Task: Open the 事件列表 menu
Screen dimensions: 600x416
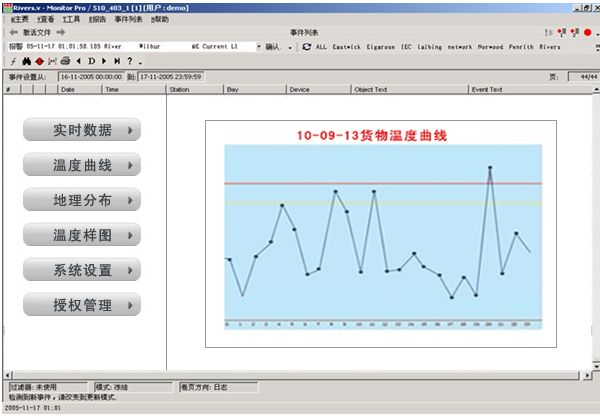Action: [128, 19]
